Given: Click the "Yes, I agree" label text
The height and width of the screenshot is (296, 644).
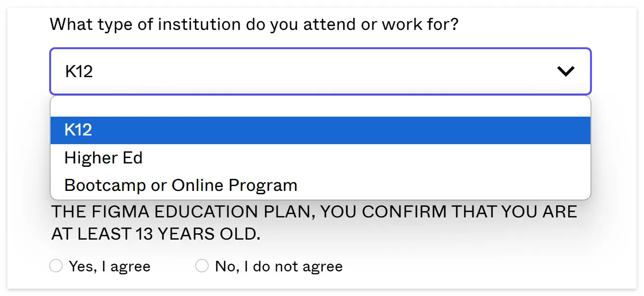Looking at the screenshot, I should tap(109, 267).
